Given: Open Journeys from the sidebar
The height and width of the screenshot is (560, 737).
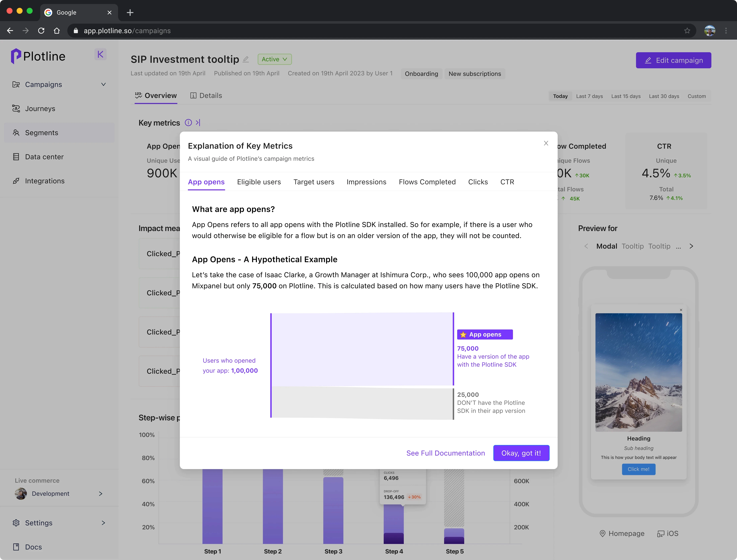Looking at the screenshot, I should 40,109.
